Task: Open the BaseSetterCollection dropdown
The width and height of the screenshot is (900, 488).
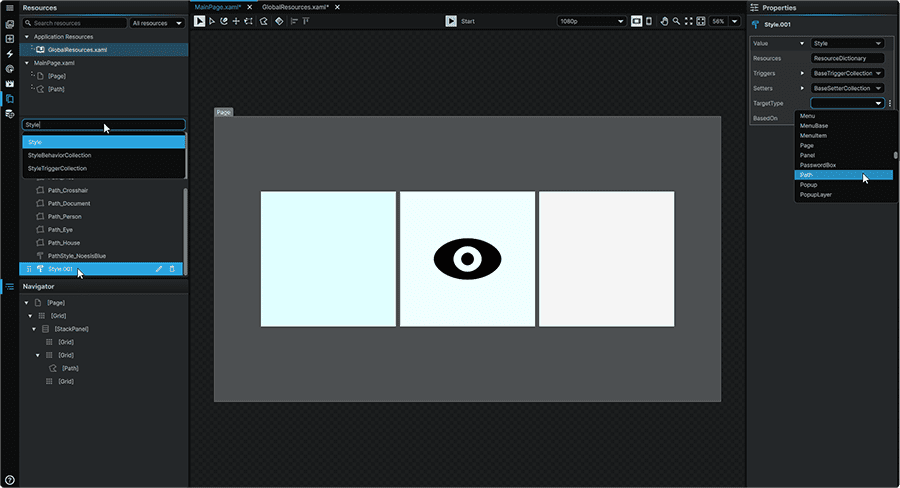Action: tap(847, 88)
